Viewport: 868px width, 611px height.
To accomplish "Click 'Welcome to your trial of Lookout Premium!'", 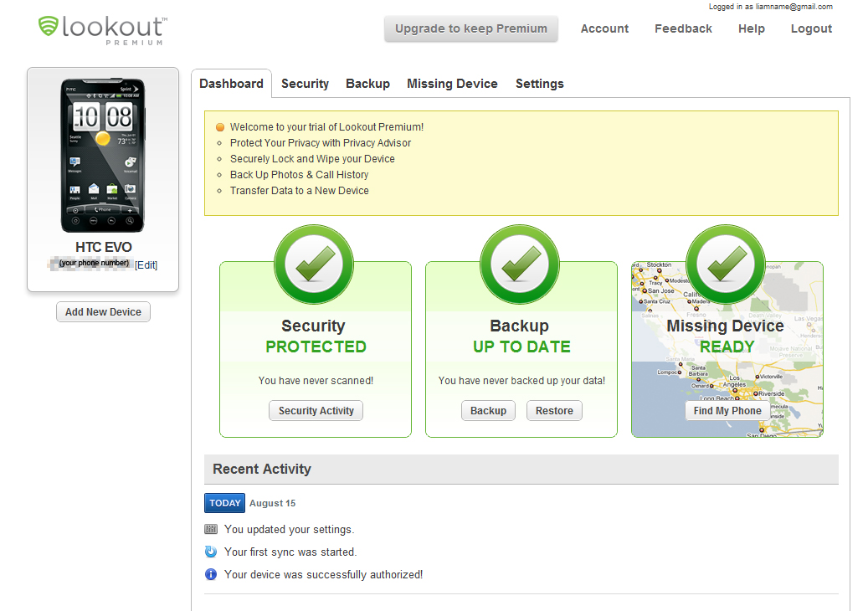I will pos(326,127).
